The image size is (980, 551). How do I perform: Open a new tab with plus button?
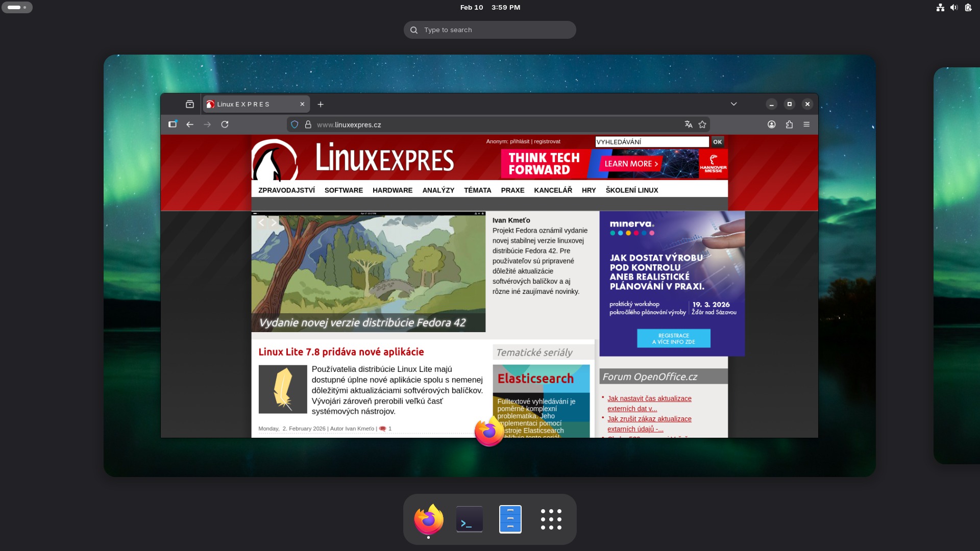(321, 105)
